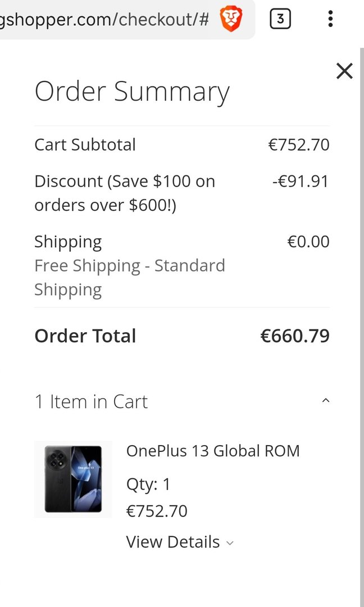The height and width of the screenshot is (607, 364).
Task: Open the Brave Shields lion icon
Action: (231, 20)
